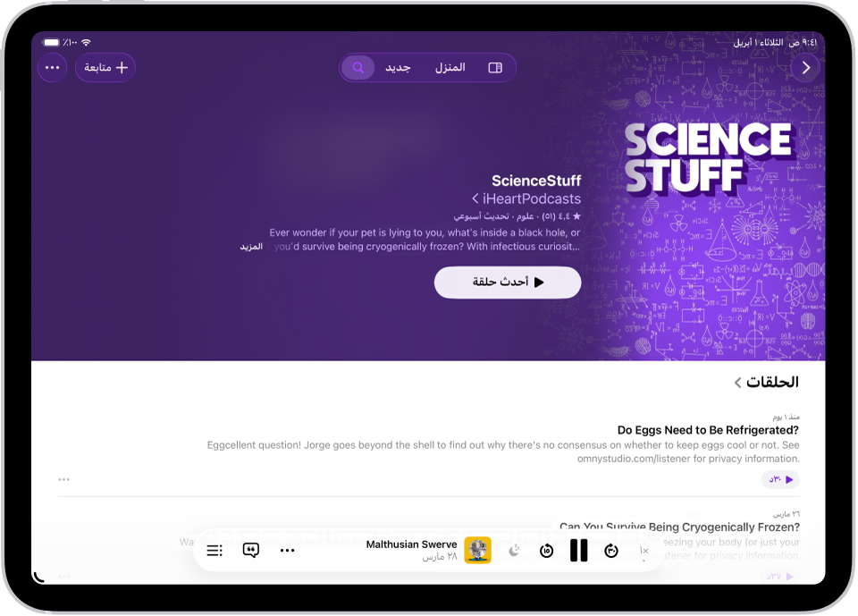Set the sleep timer moon icon
The image size is (858, 616).
(x=515, y=551)
